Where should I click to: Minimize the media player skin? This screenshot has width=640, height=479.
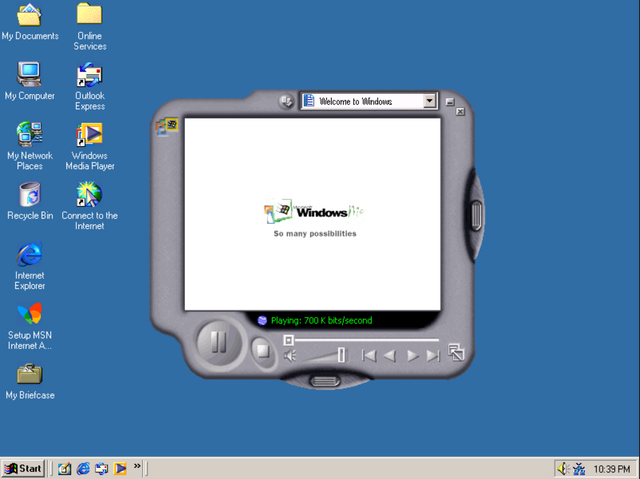point(449,102)
